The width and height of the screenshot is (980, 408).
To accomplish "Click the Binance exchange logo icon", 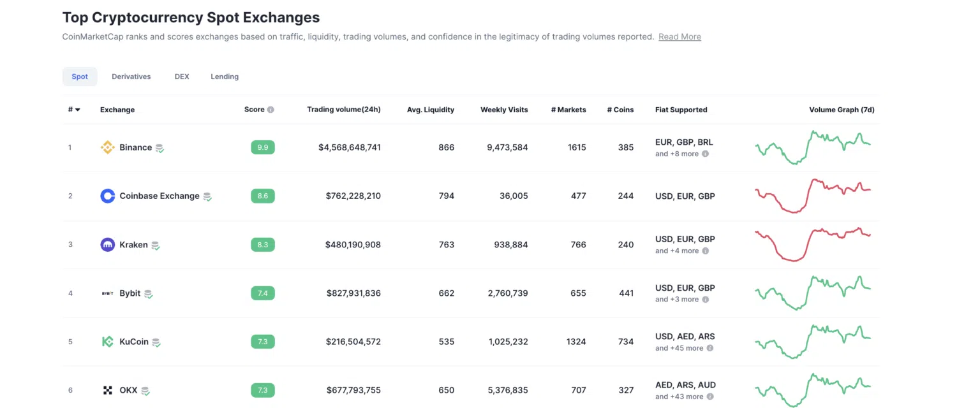I will (x=108, y=147).
